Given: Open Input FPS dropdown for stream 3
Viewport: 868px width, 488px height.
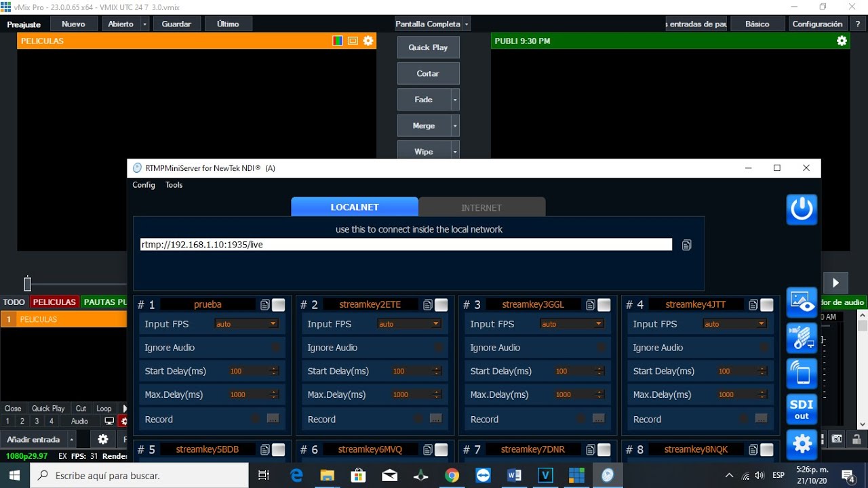Looking at the screenshot, I should click(x=572, y=324).
